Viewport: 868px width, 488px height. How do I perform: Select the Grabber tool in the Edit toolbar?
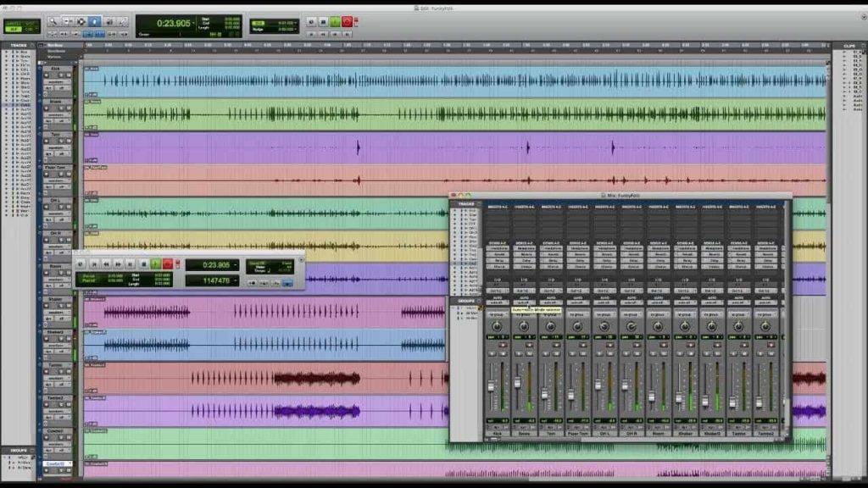[95, 21]
